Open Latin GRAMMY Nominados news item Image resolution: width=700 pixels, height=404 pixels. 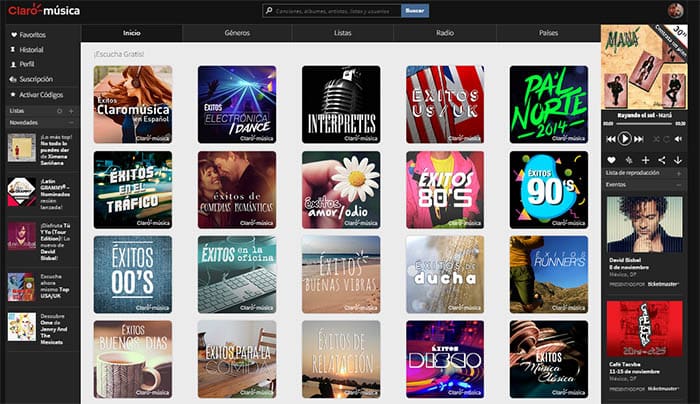(40, 194)
